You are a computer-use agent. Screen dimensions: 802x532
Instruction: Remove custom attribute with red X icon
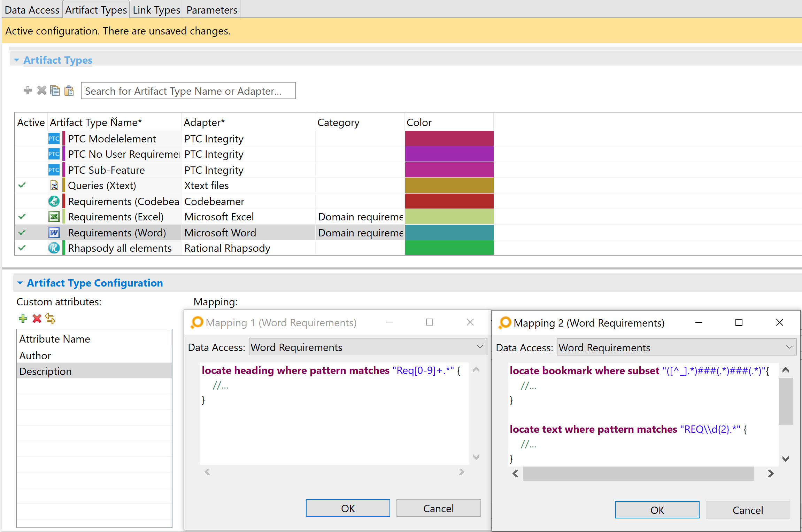[37, 319]
